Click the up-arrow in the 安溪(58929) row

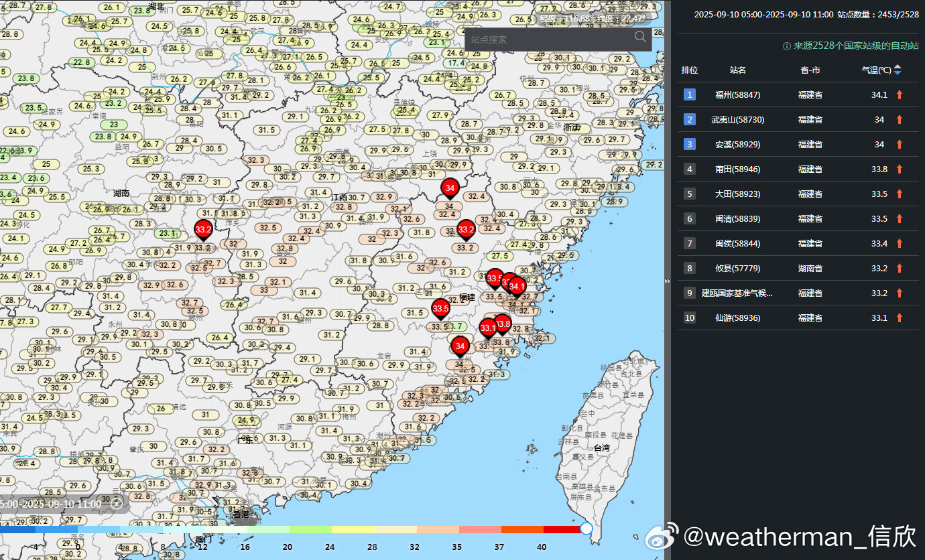point(900,144)
